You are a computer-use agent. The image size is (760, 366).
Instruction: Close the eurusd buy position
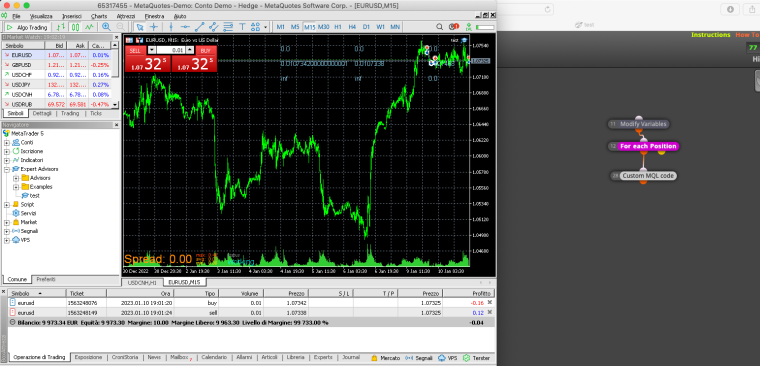click(490, 302)
